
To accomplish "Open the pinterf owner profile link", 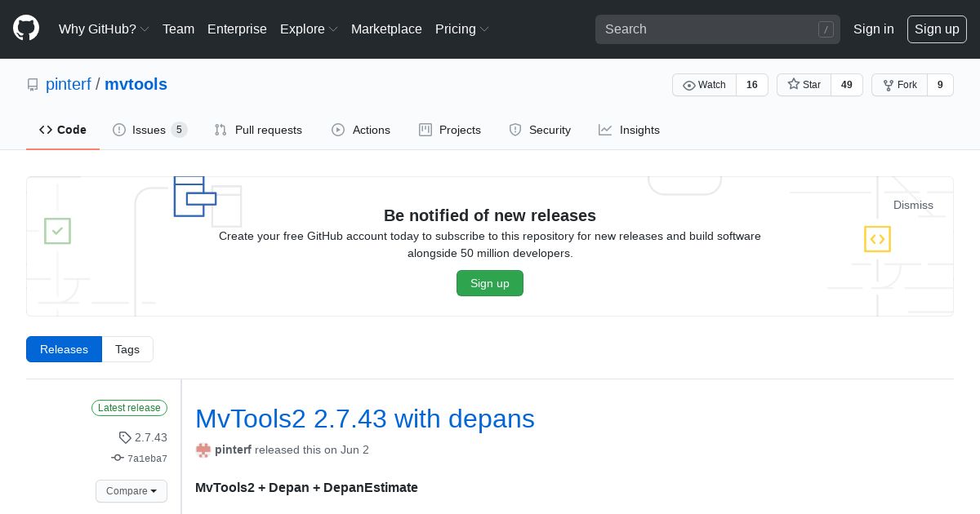I will tap(68, 84).
